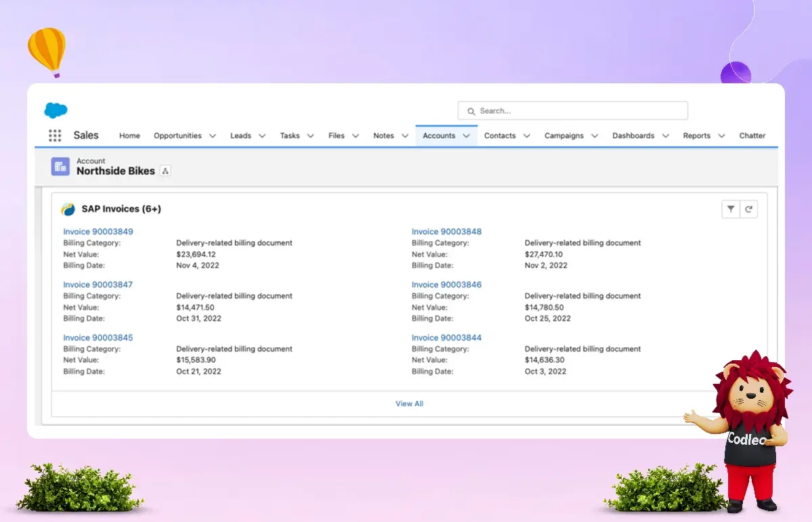Open Invoice 90003848 link
The height and width of the screenshot is (522, 812).
click(x=447, y=232)
